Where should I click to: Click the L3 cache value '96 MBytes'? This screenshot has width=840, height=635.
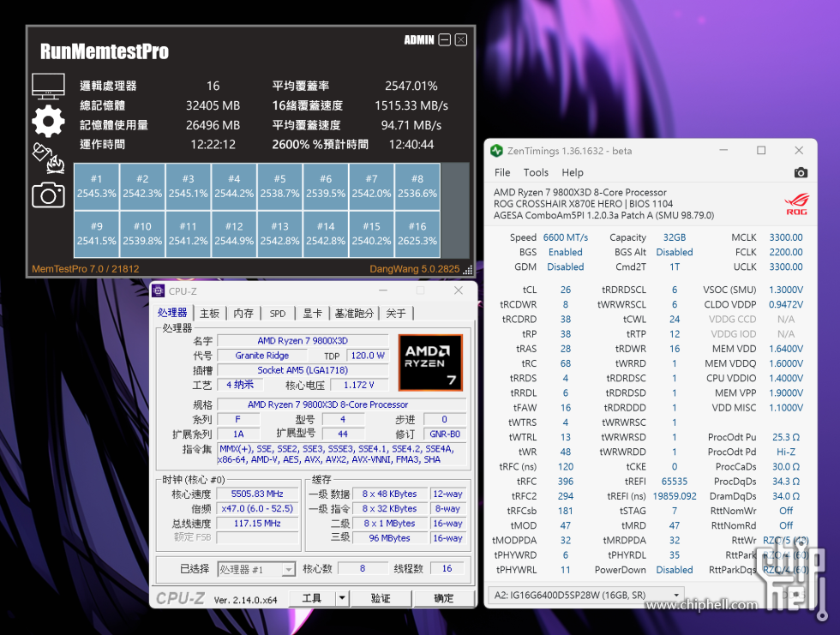tap(389, 538)
